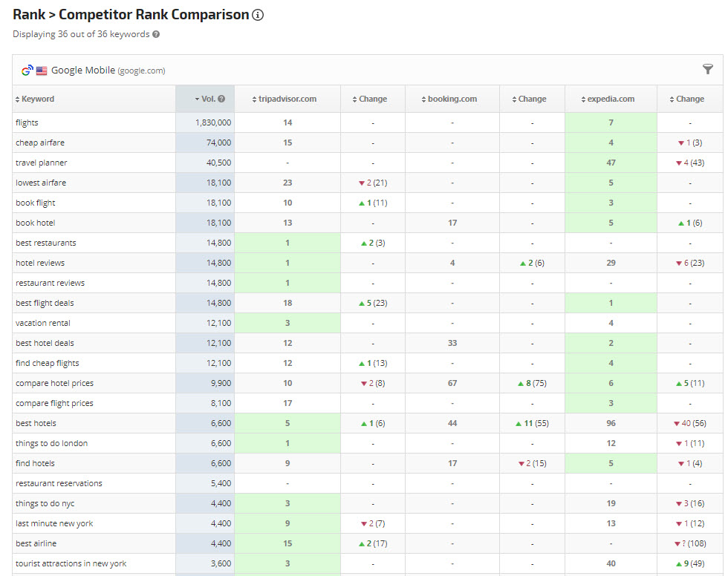Sort by Change column next to expedia.com
The width and height of the screenshot is (728, 576).
[689, 99]
